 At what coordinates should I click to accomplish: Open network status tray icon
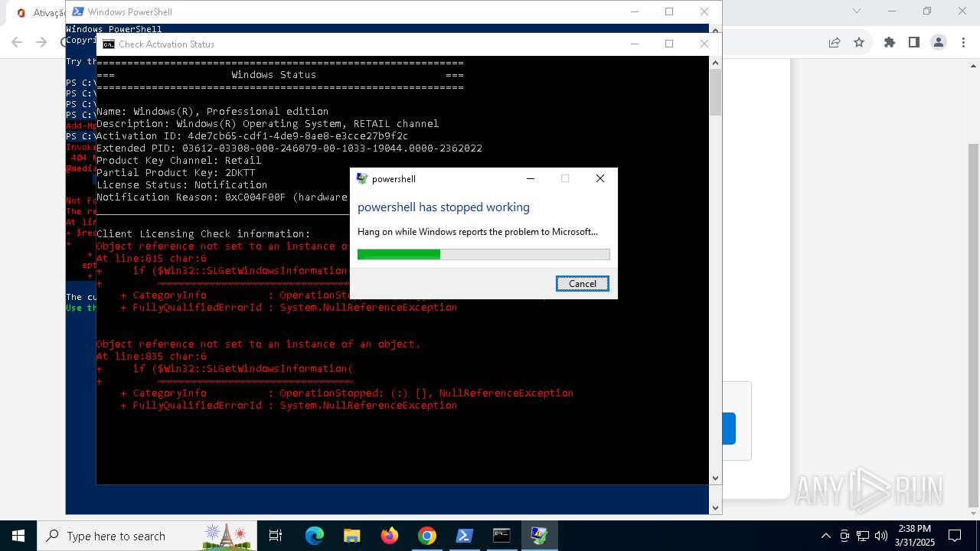pyautogui.click(x=863, y=536)
